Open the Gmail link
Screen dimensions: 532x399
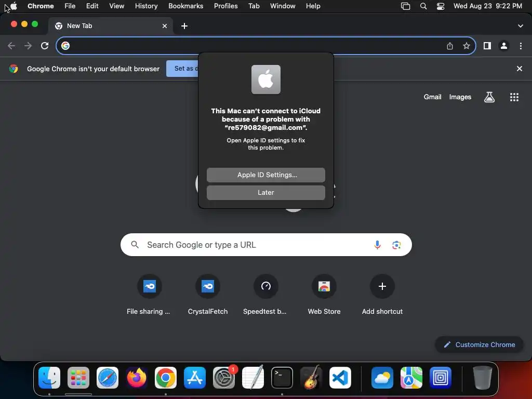432,97
